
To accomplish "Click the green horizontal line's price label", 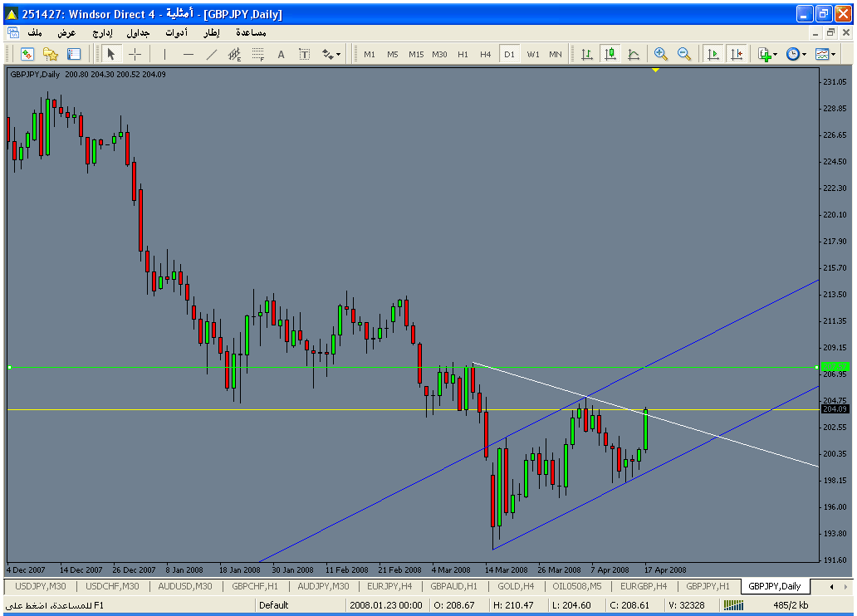I will tap(834, 366).
